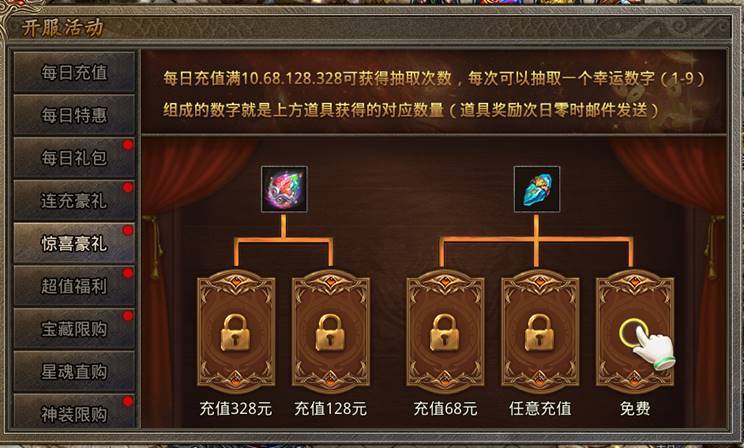Click the 任意充值 label
This screenshot has height=448, width=744.
coord(540,408)
